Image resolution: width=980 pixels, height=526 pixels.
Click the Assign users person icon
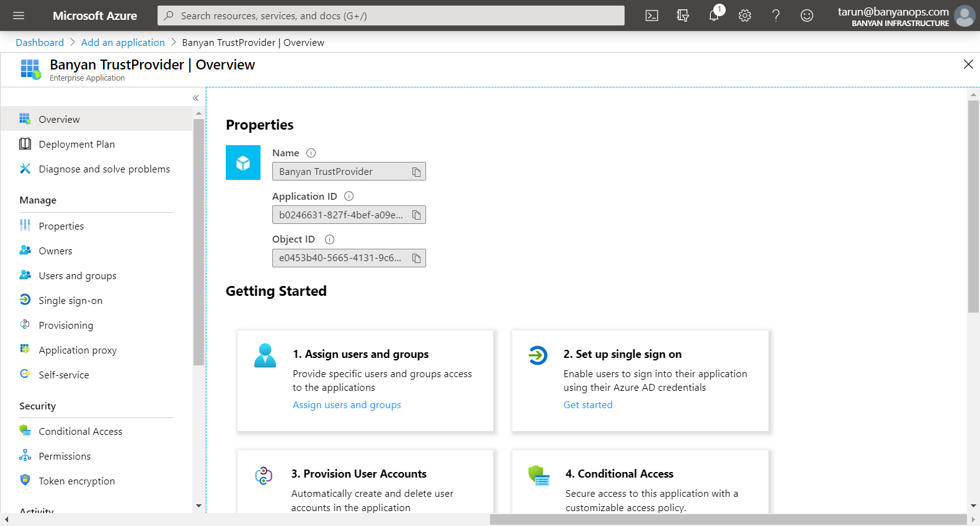265,355
